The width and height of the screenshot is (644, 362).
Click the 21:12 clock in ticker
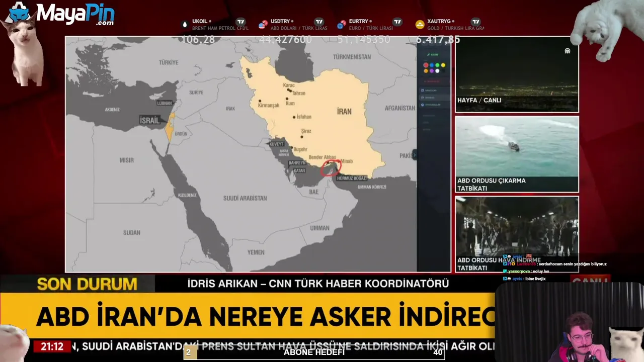pos(52,346)
